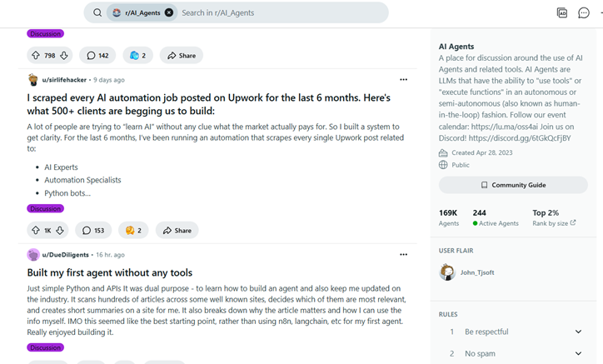
Task: Click the search magnifier icon
Action: 97,12
